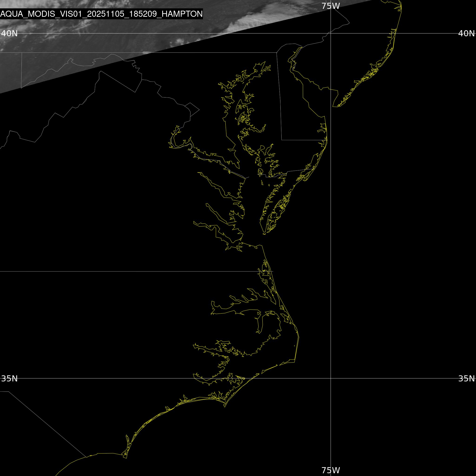
Task: Click the right 40N latitude label
Action: [x=466, y=33]
